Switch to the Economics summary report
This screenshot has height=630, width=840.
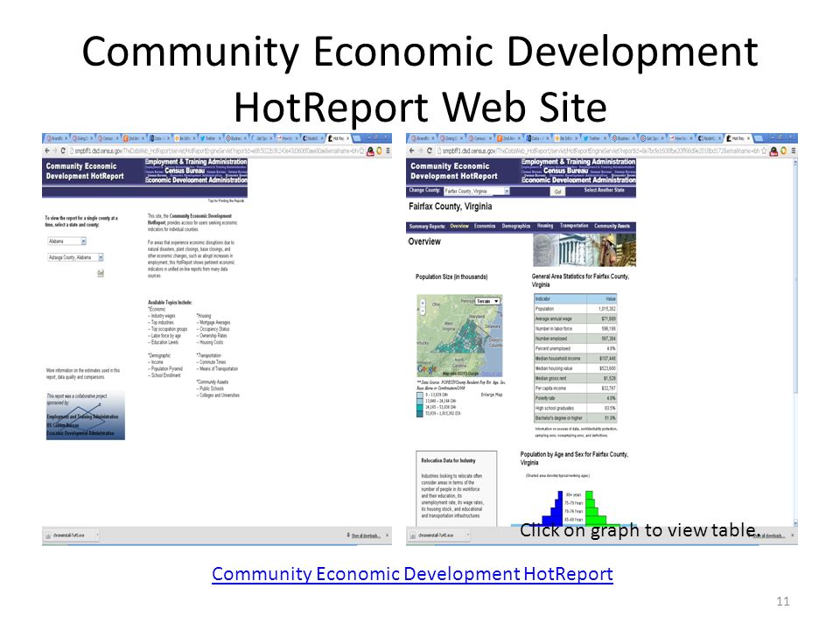coord(485,226)
